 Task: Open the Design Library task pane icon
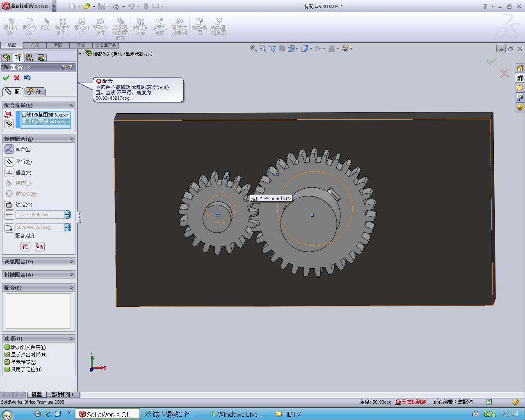coord(520,78)
